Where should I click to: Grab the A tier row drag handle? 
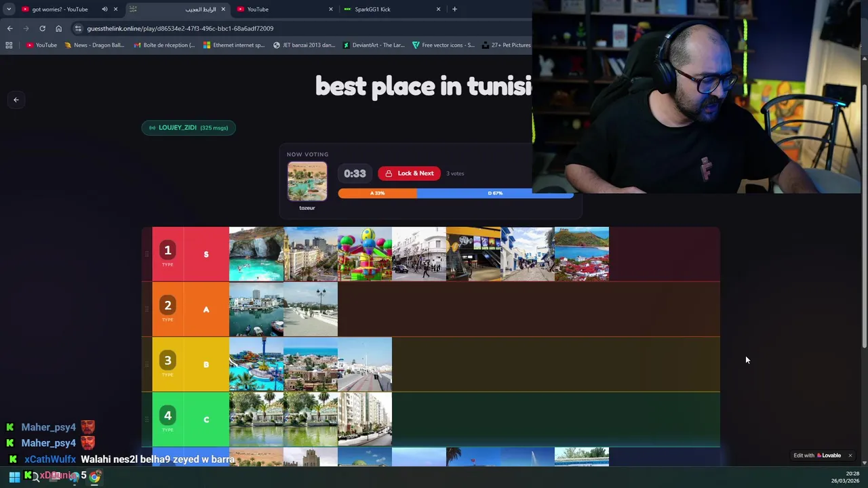point(146,309)
